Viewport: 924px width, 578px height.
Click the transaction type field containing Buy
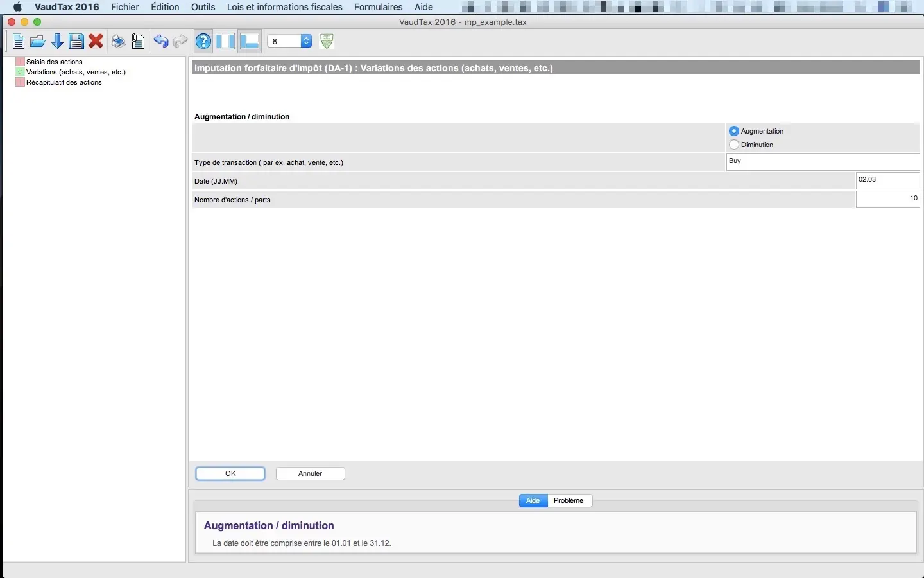pos(823,162)
